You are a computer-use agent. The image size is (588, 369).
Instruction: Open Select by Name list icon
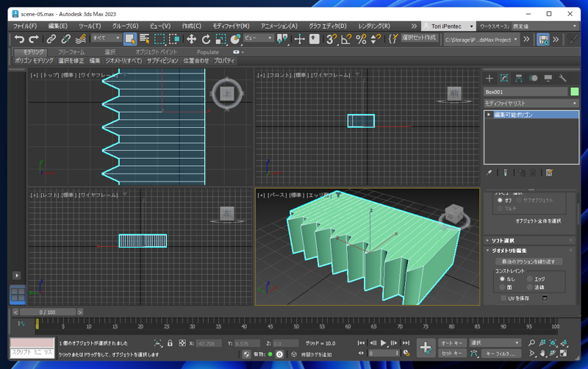144,39
